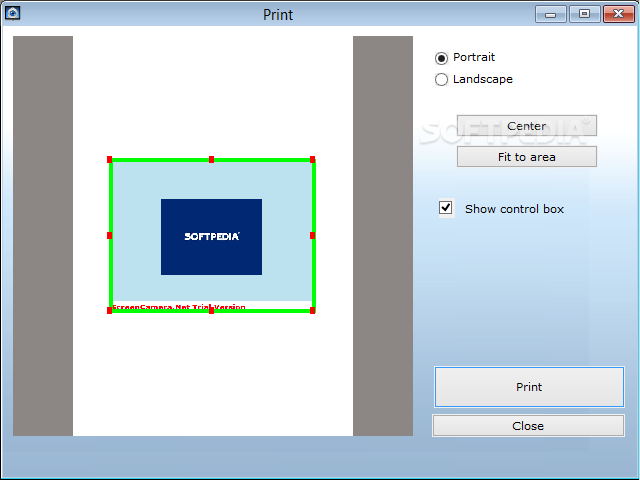Click the ScreenCamera.Net Trial Version text
The width and height of the screenshot is (640, 480).
(179, 307)
